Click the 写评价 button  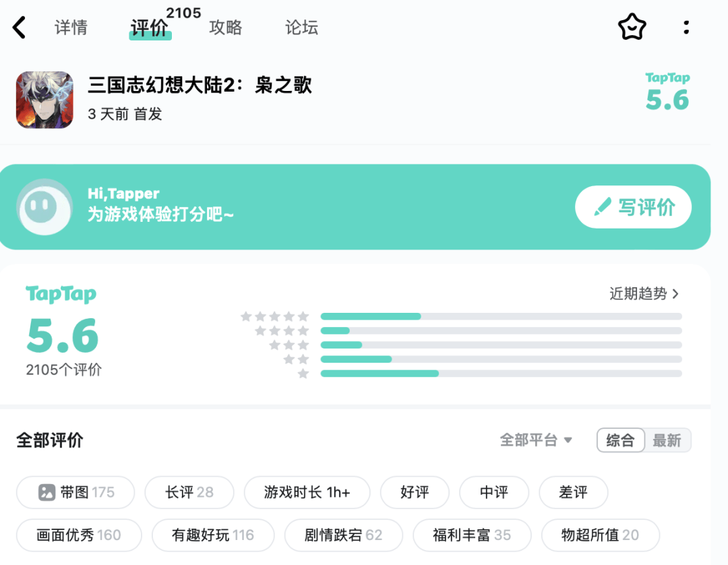tap(633, 207)
